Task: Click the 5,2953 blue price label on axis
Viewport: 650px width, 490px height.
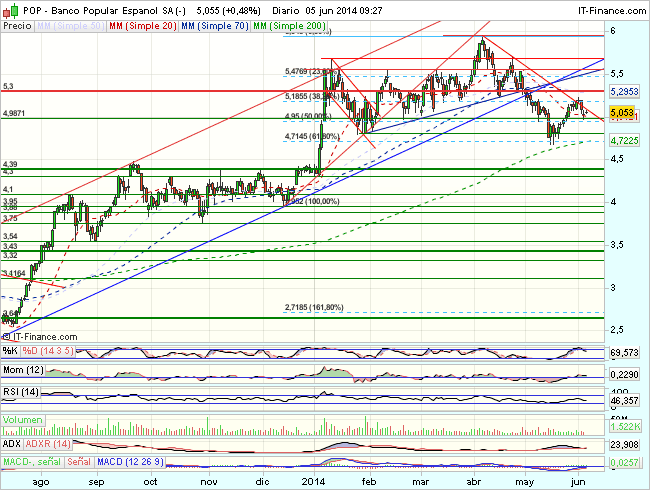Action: tap(624, 91)
